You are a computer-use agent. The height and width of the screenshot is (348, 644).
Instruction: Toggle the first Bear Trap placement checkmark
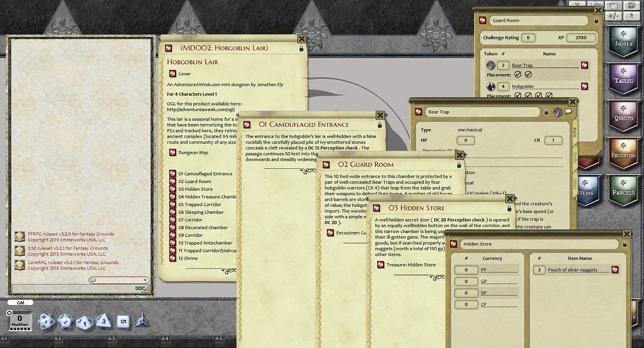tap(518, 74)
